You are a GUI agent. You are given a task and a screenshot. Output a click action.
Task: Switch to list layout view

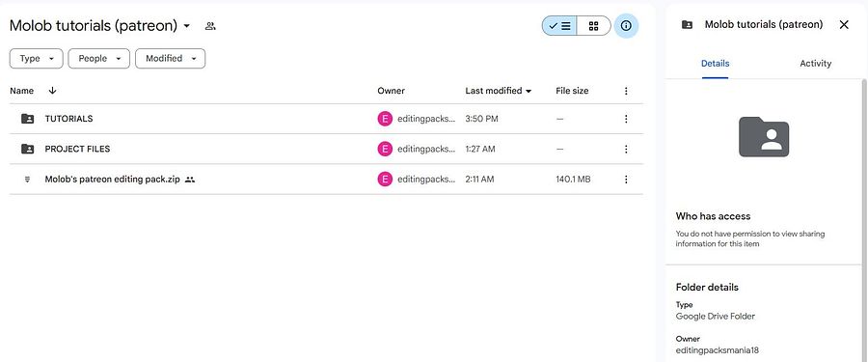(559, 25)
